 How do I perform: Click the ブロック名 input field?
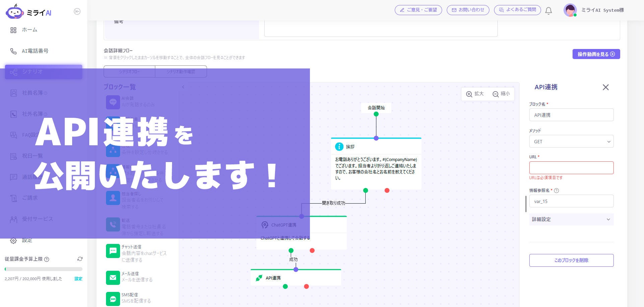coord(571,115)
